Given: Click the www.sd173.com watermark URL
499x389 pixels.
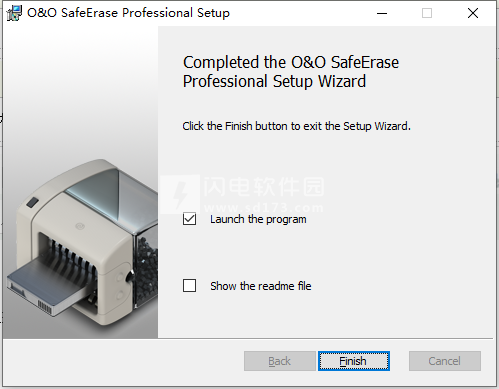Looking at the screenshot, I should coord(263,208).
